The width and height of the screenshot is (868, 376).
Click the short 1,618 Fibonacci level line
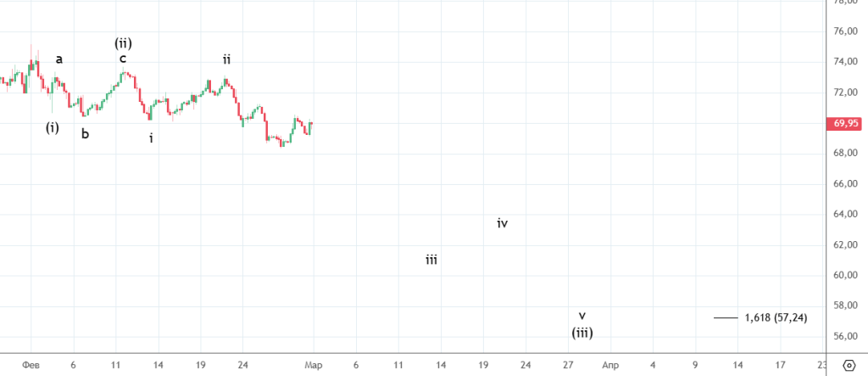[x=726, y=317]
